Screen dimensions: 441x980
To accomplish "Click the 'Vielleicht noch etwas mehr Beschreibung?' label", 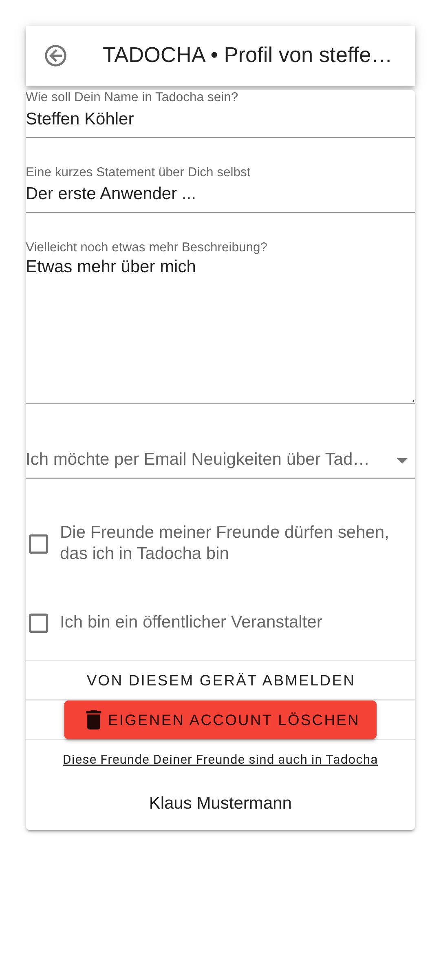I will [146, 247].
